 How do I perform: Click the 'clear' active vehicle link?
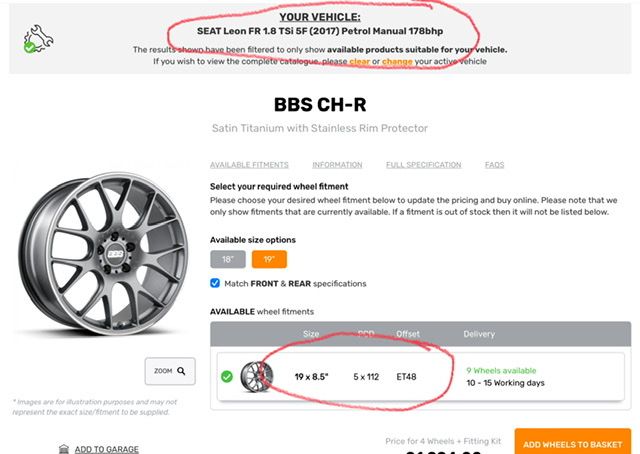point(359,61)
